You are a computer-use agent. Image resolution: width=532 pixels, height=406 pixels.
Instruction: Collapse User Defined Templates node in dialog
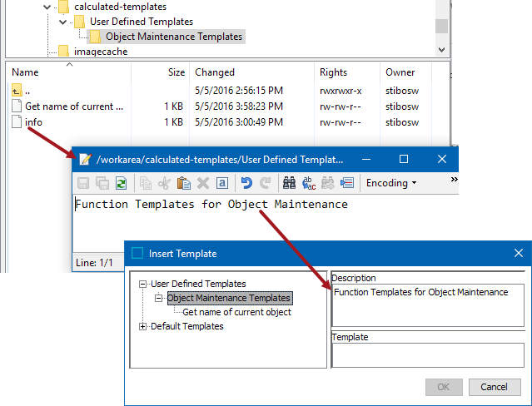point(143,284)
